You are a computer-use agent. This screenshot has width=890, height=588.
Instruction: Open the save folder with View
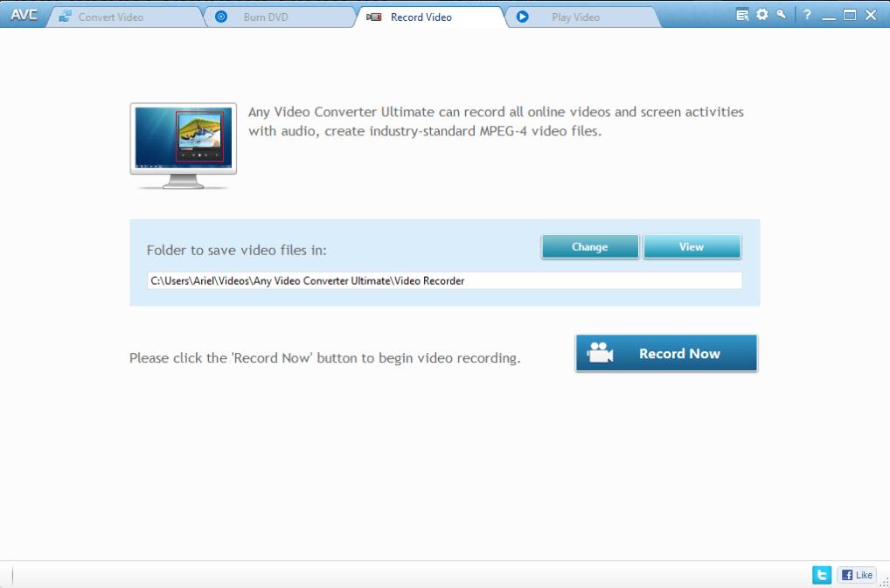point(692,246)
